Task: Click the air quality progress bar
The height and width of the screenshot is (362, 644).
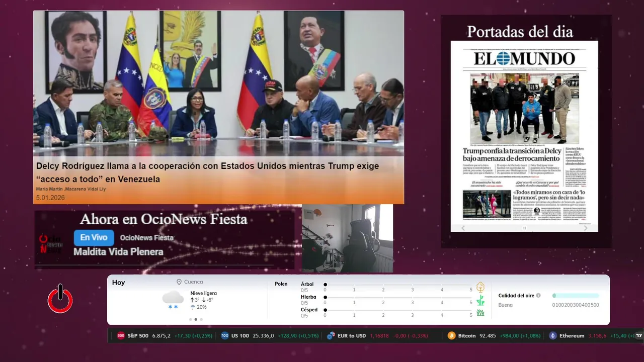Action: tap(576, 296)
